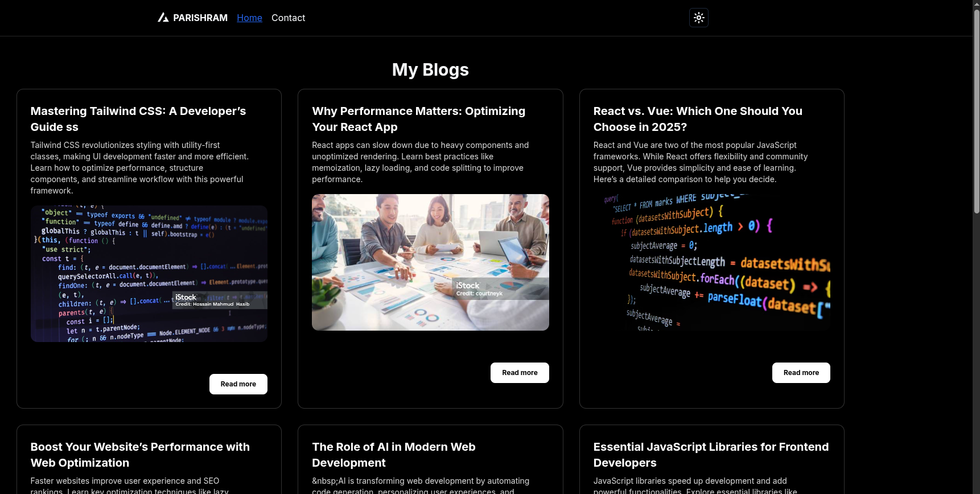Read more on Mastering Tailwind CSS post
This screenshot has height=494, width=980.
[238, 384]
